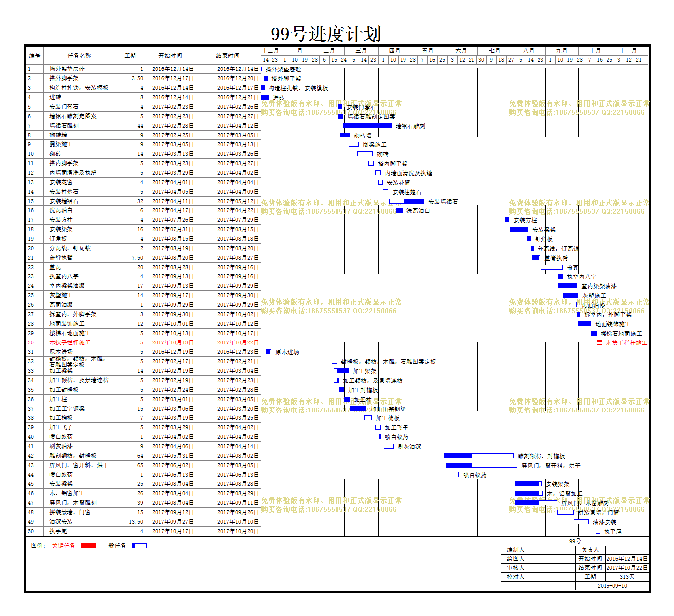Click the 工期 313天 value in title block

pos(627,577)
